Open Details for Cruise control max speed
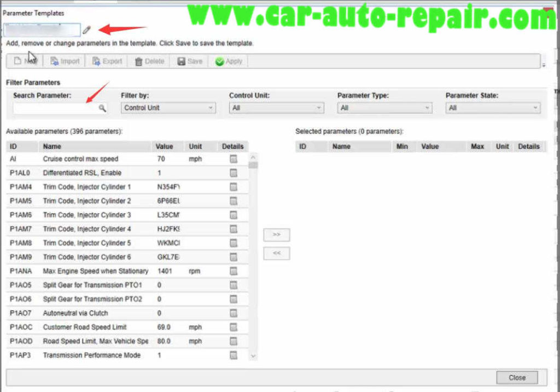This screenshot has width=560, height=392. [x=233, y=159]
